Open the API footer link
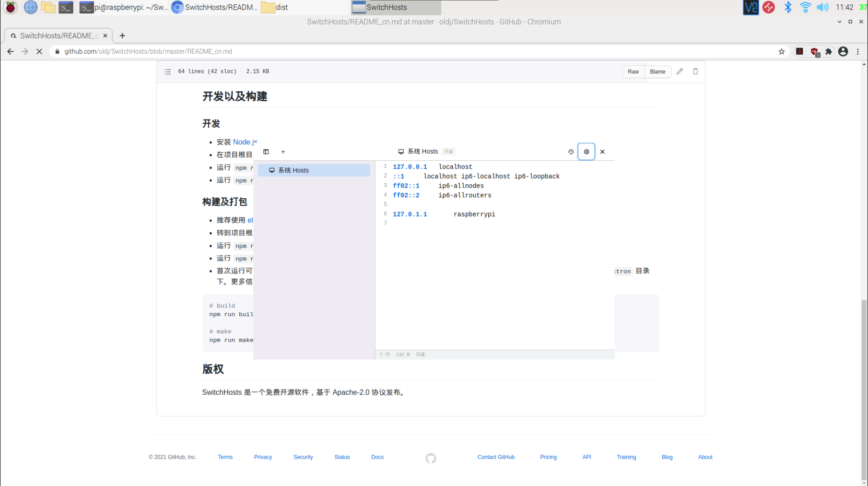868x486 pixels. [x=586, y=457]
